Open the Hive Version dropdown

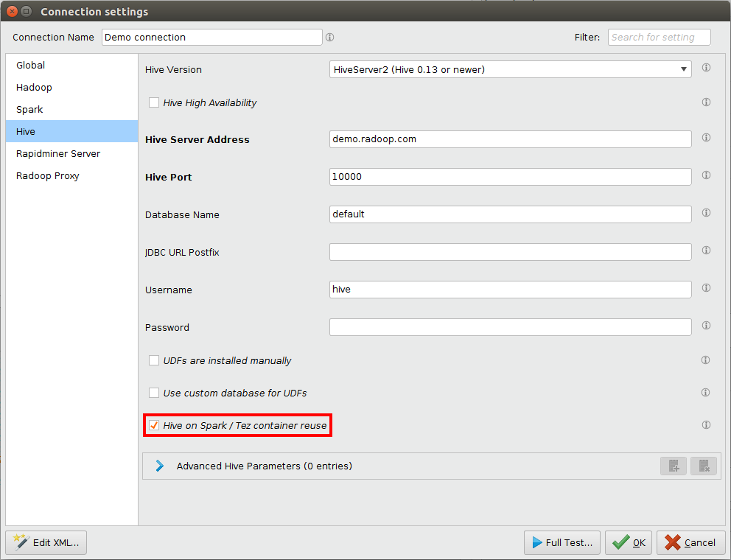pyautogui.click(x=510, y=69)
